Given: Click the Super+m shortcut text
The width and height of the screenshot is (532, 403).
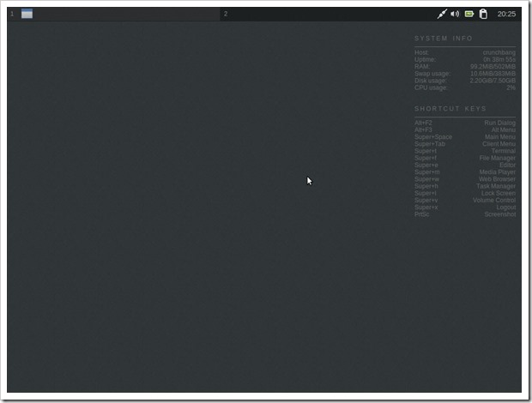Looking at the screenshot, I should pos(426,172).
